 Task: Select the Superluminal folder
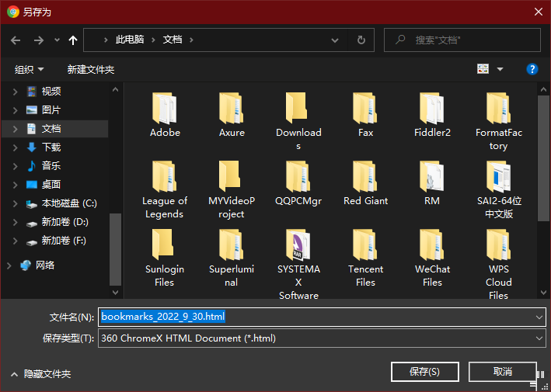pyautogui.click(x=232, y=258)
